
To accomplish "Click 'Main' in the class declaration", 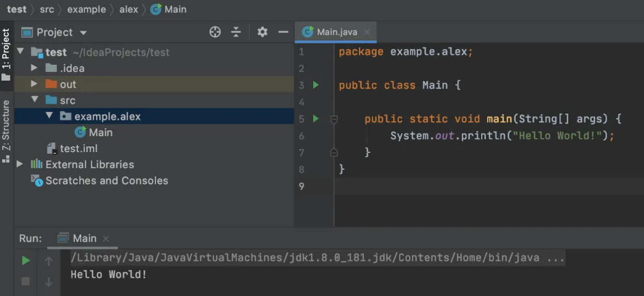I will click(435, 85).
